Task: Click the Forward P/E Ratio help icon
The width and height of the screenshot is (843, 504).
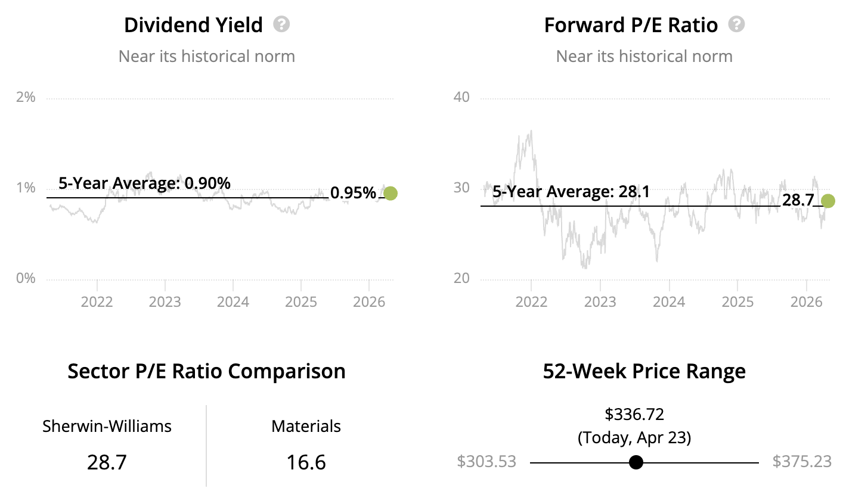Action: click(x=737, y=24)
